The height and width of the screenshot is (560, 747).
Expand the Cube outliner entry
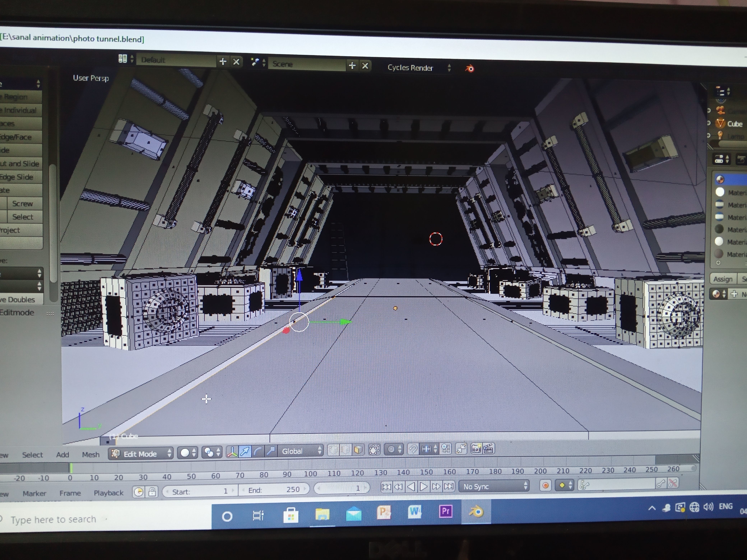pos(709,123)
